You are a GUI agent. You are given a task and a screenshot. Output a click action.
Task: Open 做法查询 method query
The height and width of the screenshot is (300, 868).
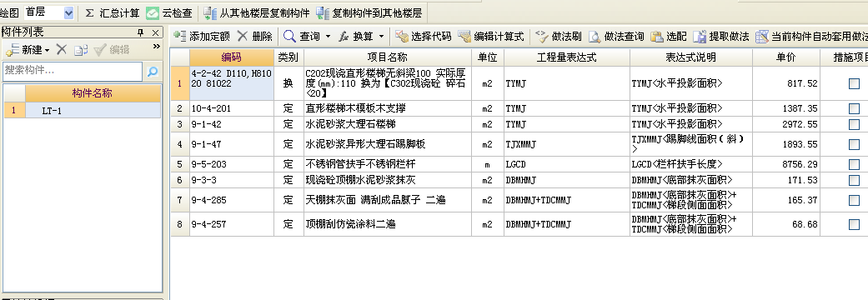tap(616, 37)
